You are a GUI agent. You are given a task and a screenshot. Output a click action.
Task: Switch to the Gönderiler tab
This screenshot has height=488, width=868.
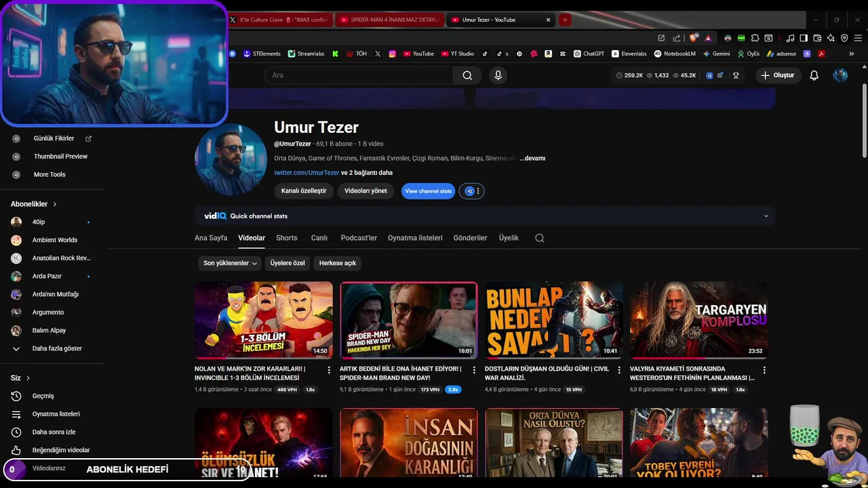coord(471,238)
